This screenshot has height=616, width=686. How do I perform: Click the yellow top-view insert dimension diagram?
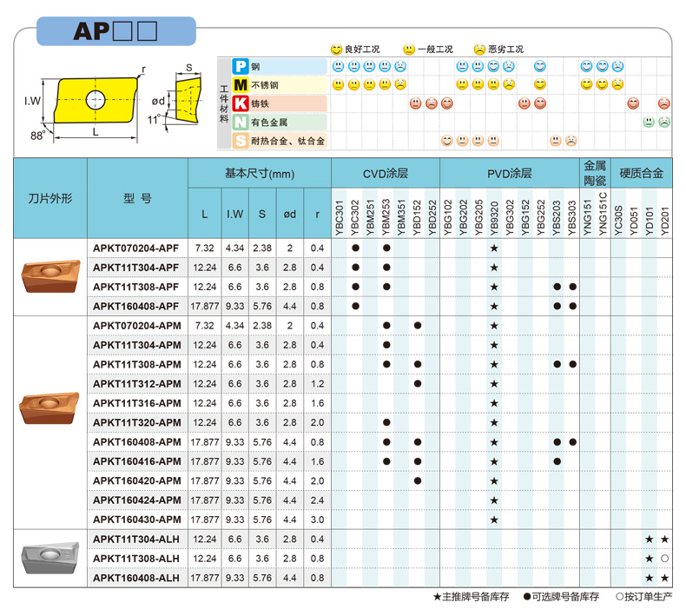pos(96,100)
